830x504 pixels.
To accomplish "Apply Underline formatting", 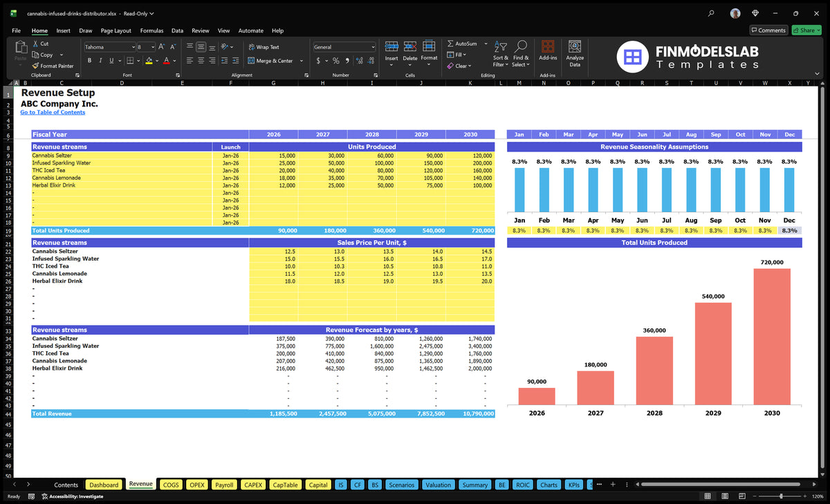I will [111, 61].
